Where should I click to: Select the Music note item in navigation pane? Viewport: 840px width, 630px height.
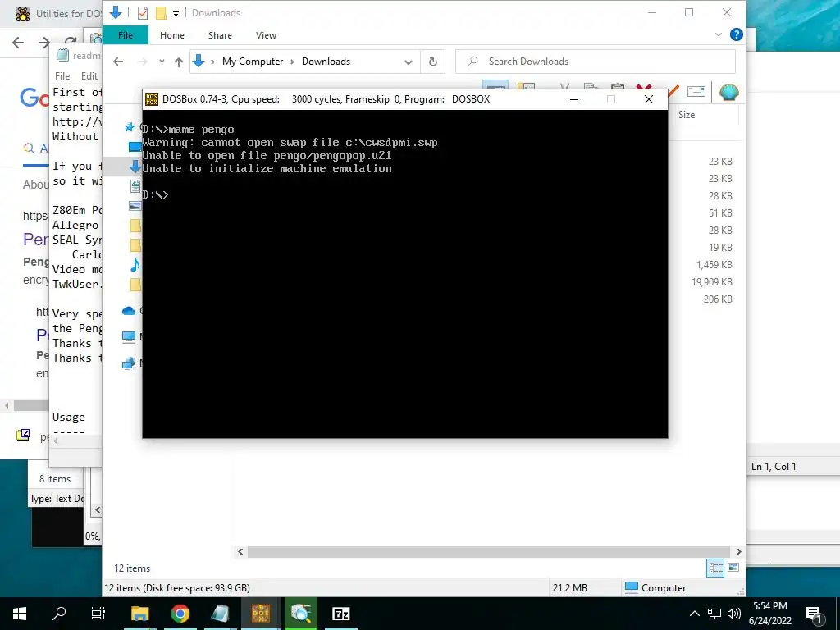135,265
